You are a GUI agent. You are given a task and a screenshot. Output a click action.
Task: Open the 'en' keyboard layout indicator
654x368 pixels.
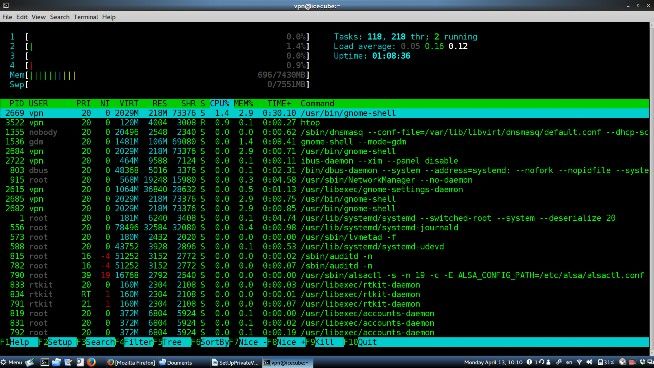tap(569, 362)
